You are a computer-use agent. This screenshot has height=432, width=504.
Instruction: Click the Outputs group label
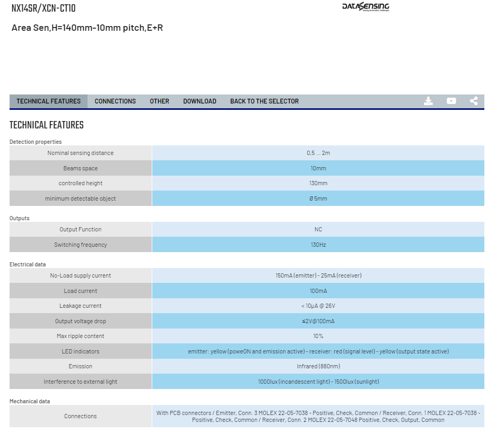pyautogui.click(x=19, y=218)
